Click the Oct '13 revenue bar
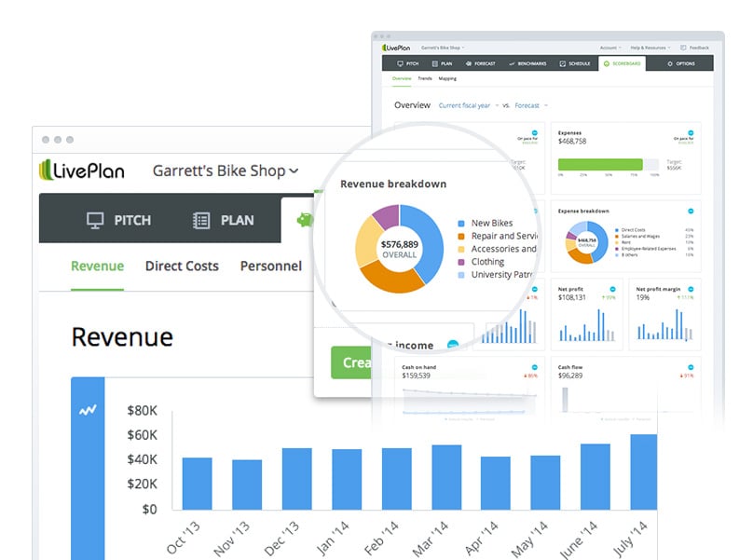Screen dimensions: 753x560 (x=197, y=484)
